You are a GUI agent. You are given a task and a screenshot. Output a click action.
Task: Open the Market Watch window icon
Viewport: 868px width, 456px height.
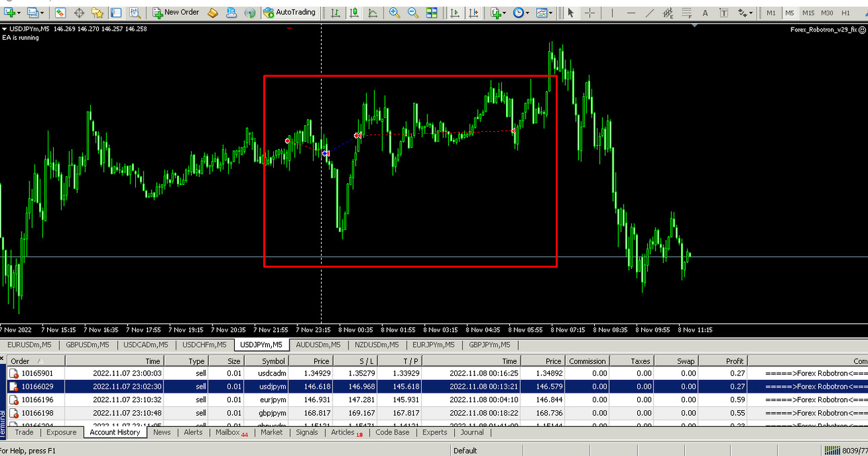click(x=61, y=13)
